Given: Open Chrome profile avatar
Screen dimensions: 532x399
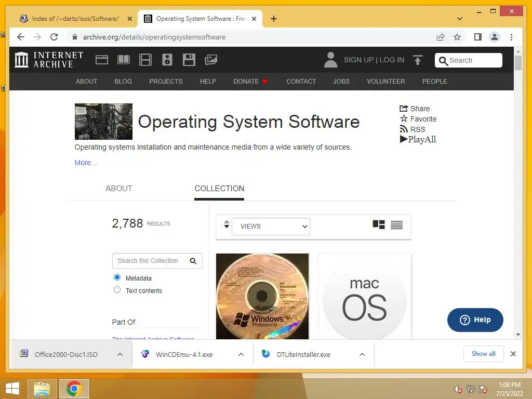Looking at the screenshot, I should 495,37.
